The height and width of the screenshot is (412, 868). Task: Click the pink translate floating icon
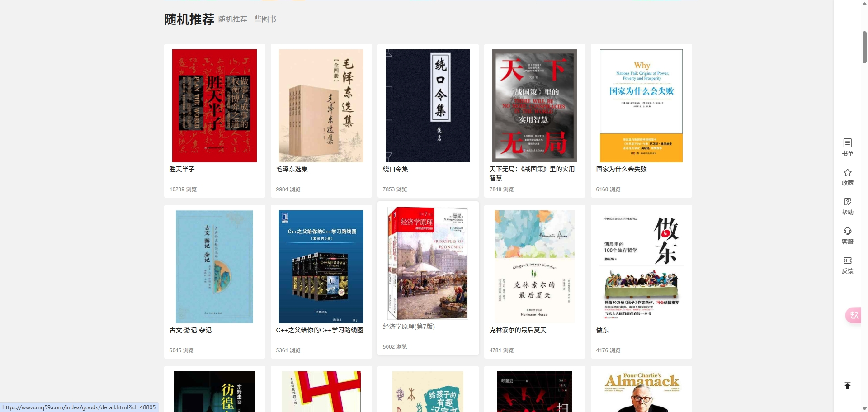(x=854, y=315)
